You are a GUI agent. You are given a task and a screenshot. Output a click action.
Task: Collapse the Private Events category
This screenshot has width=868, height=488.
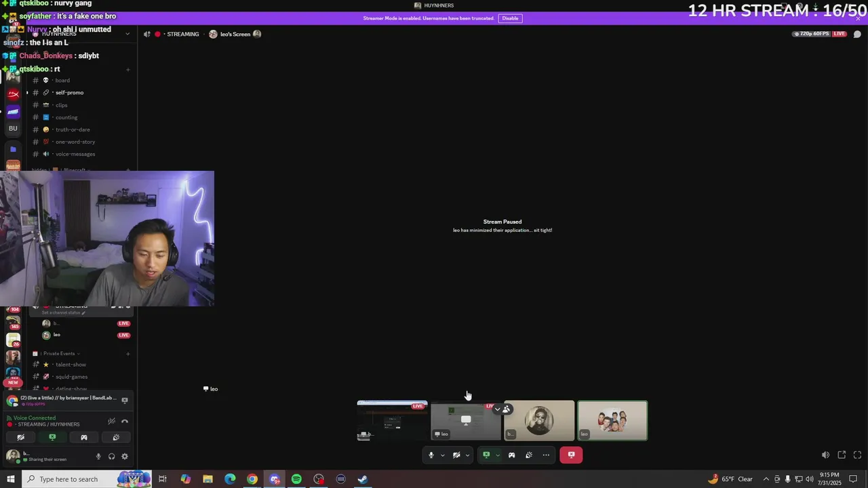point(60,353)
